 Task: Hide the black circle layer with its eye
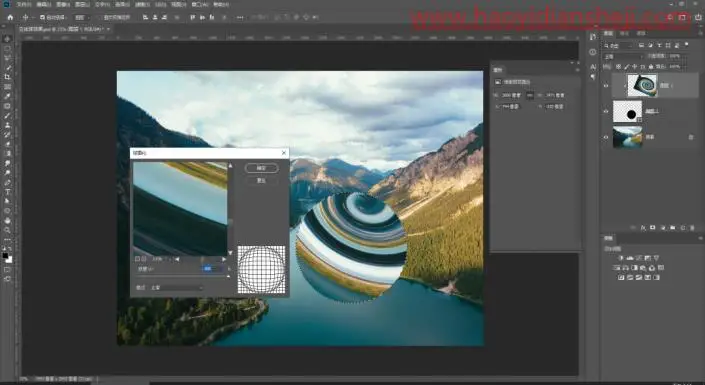606,111
